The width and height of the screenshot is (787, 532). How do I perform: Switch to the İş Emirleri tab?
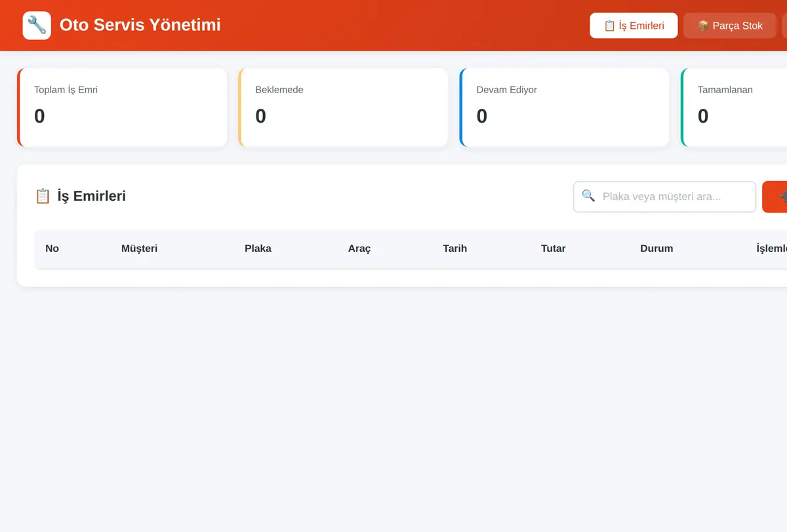(x=634, y=26)
